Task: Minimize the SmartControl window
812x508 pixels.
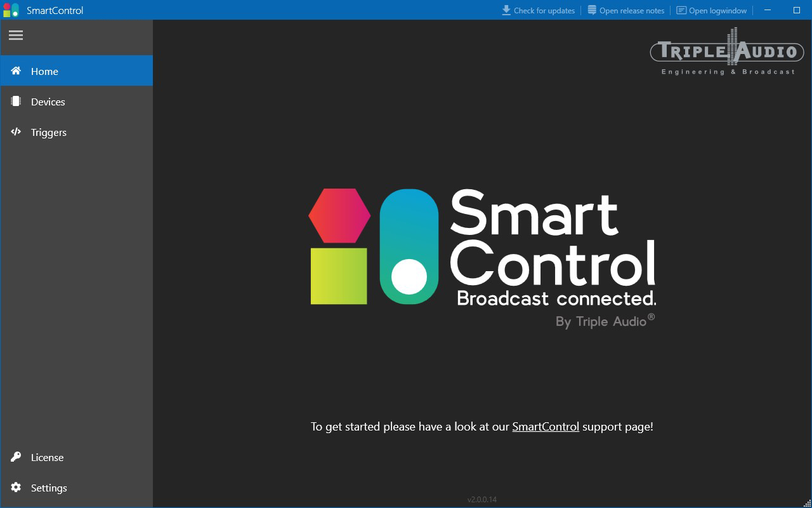Action: [768, 10]
